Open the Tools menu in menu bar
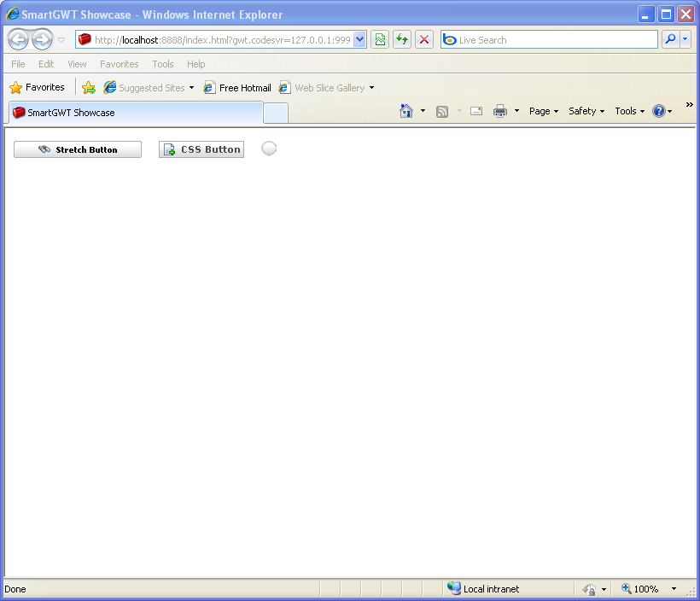This screenshot has width=700, height=601. click(163, 64)
